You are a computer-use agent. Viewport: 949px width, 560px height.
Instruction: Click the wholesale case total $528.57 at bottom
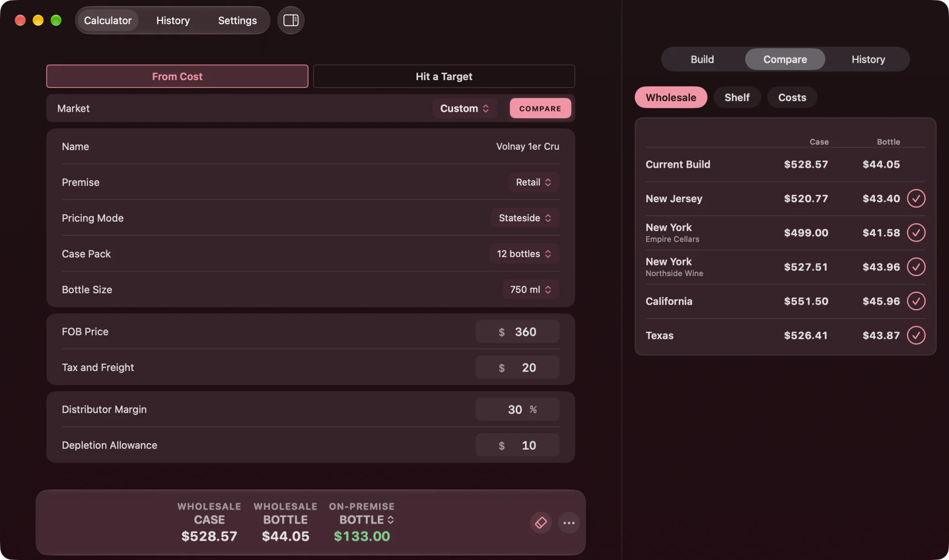209,536
